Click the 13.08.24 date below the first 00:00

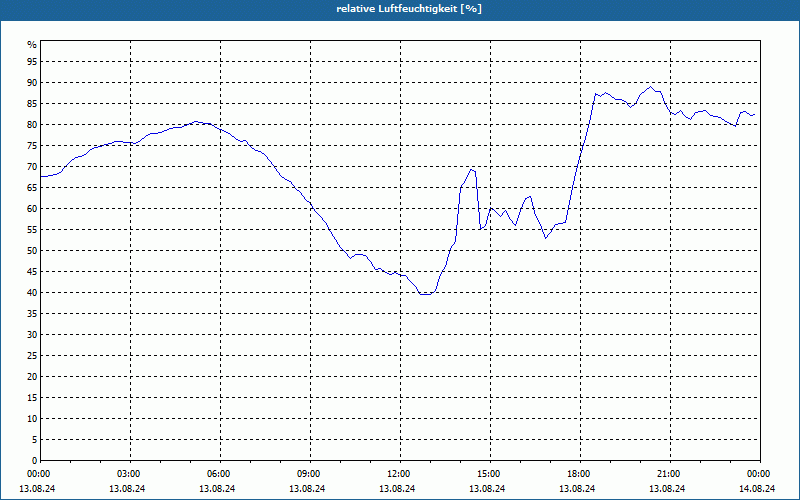pyautogui.click(x=37, y=489)
